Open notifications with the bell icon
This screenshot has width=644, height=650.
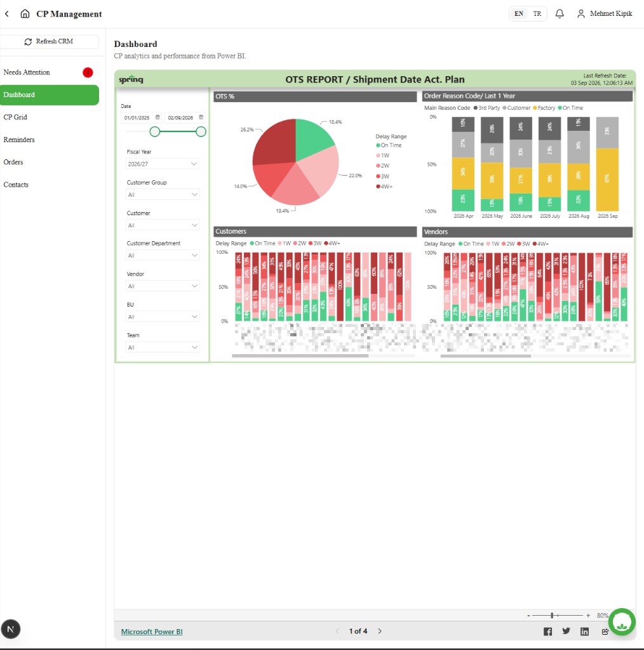coord(560,14)
